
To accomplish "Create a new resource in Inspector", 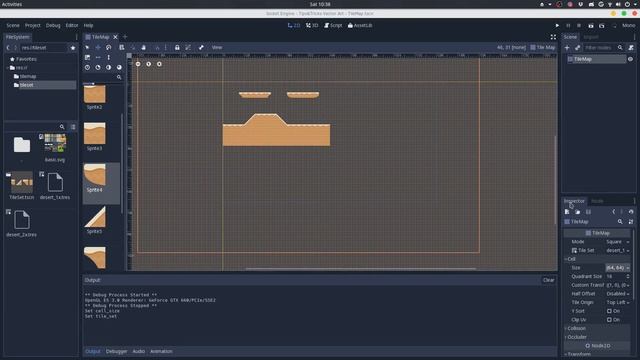I will (567, 212).
